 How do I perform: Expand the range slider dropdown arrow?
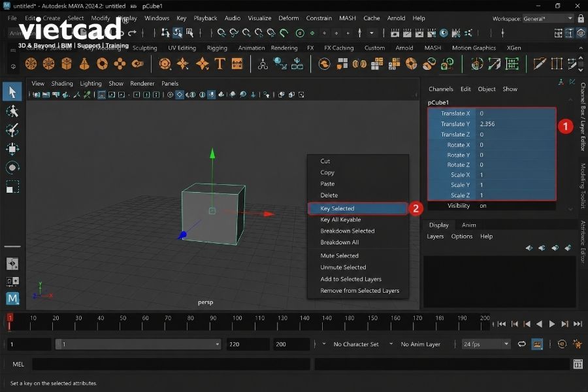pos(217,344)
